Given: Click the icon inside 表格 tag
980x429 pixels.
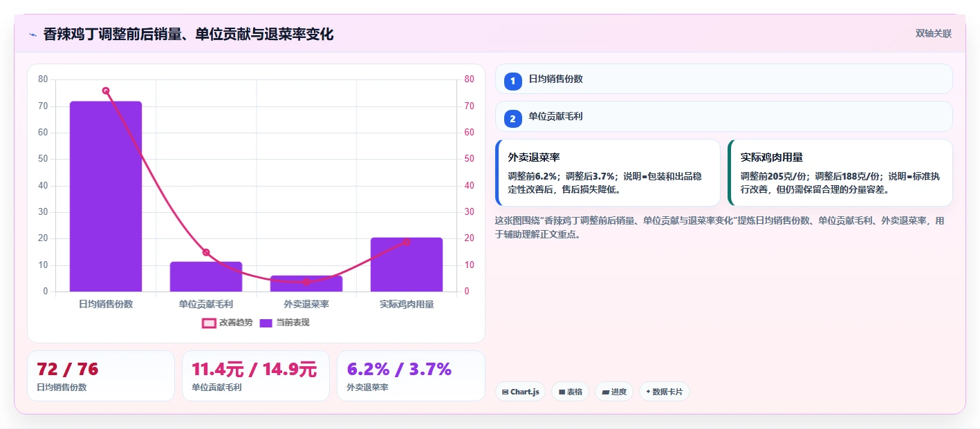Looking at the screenshot, I should [x=562, y=392].
